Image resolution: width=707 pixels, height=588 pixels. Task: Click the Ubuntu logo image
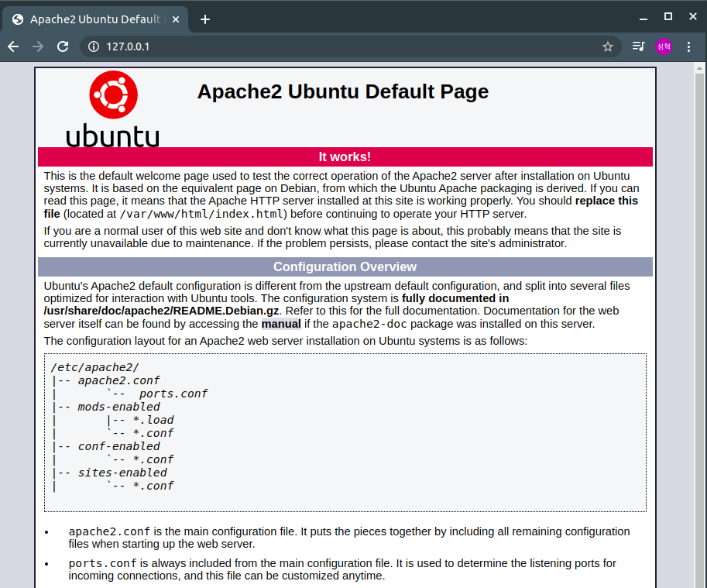click(113, 108)
